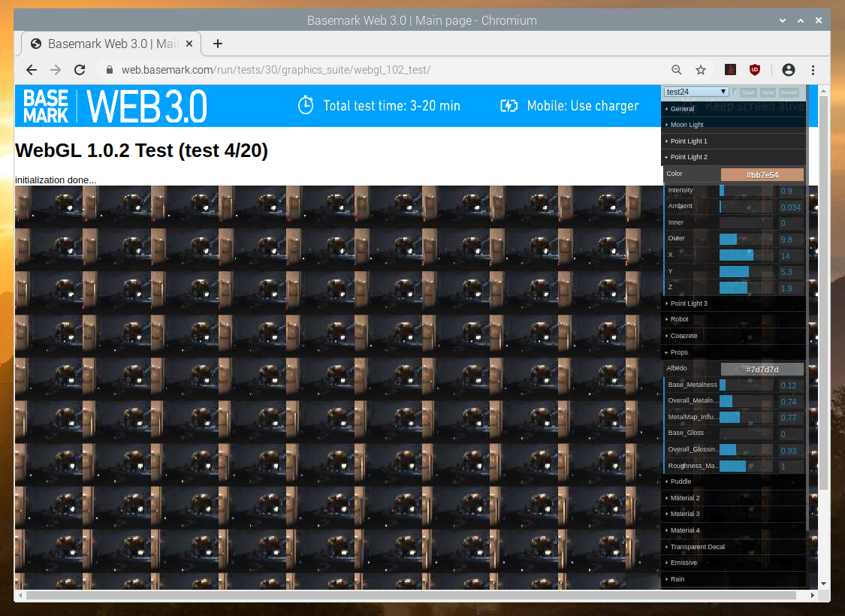Expand the Robot settings folder
The width and height of the screenshot is (845, 616).
click(x=679, y=319)
